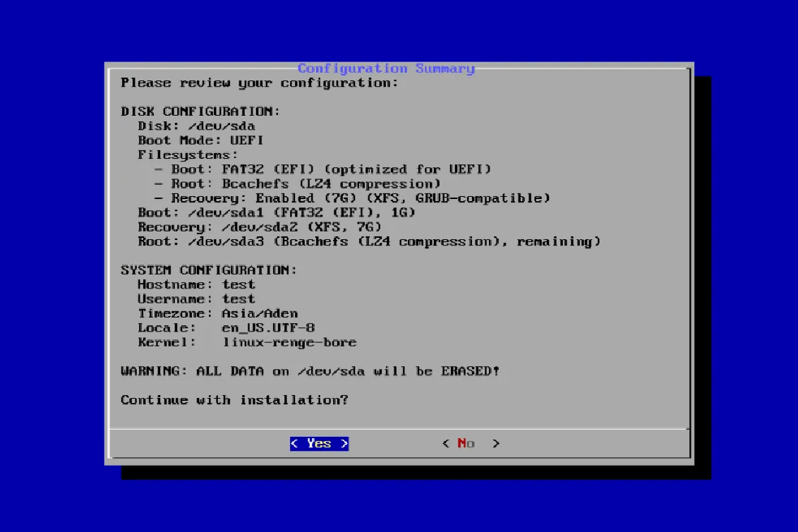
Task: Click the 'Disk: /dev/sda' line
Action: pyautogui.click(x=196, y=126)
